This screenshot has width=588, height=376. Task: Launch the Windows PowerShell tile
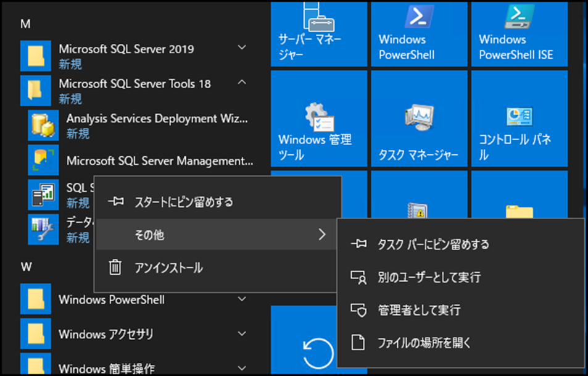coord(419,34)
